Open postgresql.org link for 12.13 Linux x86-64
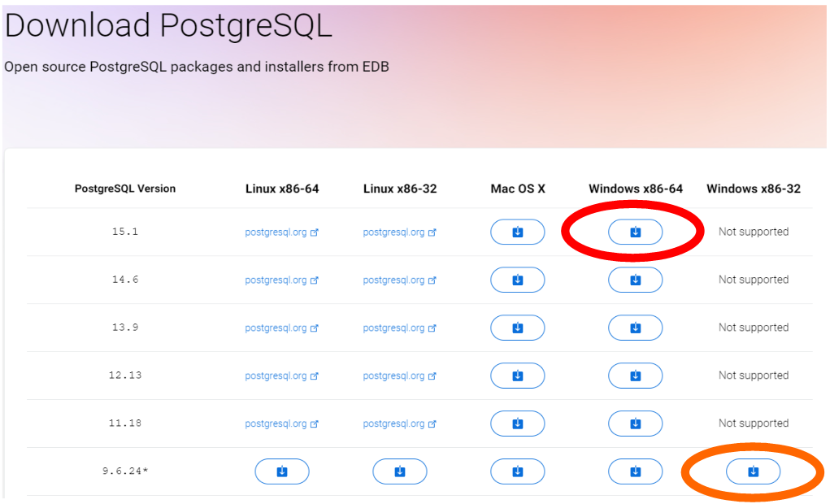The image size is (830, 504). pos(281,376)
